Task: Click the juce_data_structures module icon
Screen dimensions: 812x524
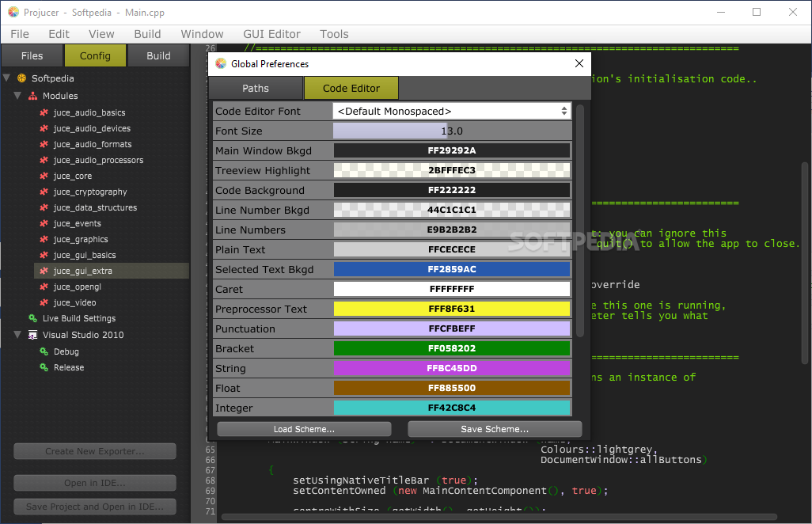Action: [44, 207]
